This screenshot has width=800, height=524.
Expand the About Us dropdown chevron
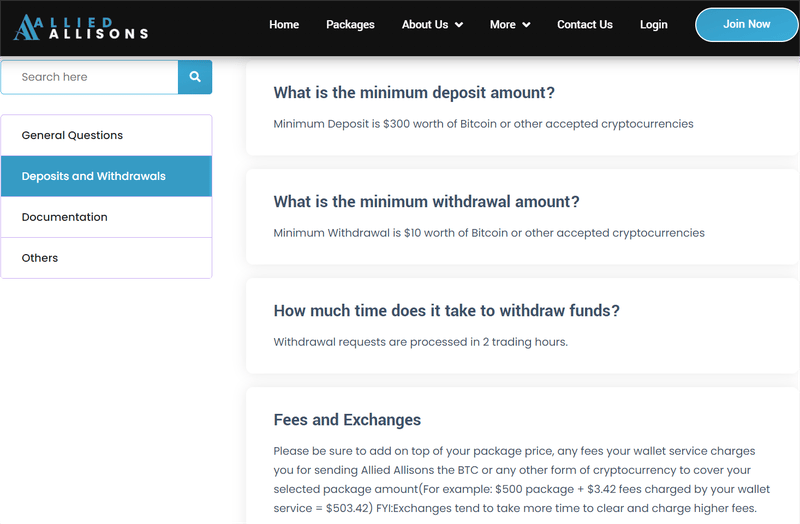(x=459, y=24)
